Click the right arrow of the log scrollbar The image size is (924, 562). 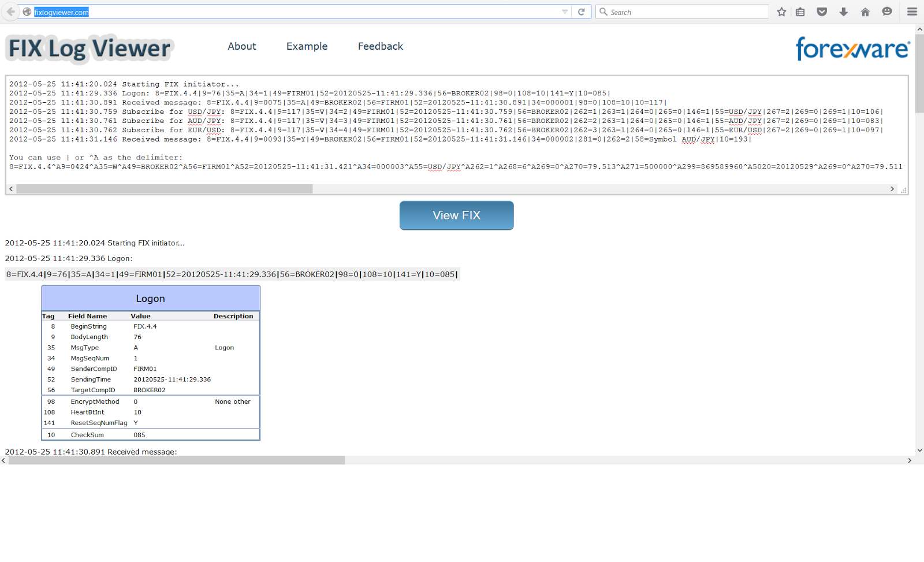pos(892,188)
